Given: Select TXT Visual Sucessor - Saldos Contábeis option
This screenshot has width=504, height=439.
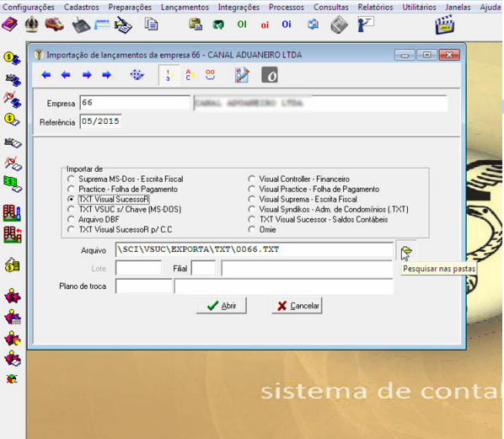Looking at the screenshot, I should 318,219.
